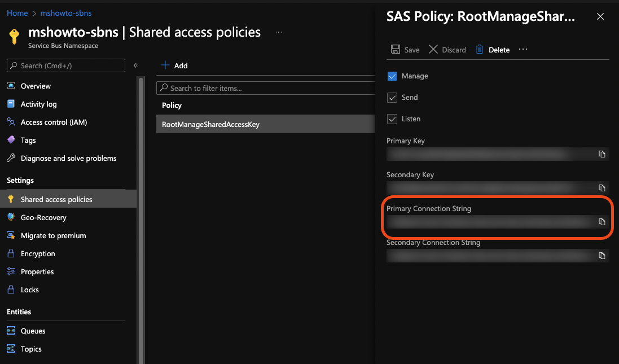The image size is (619, 364).
Task: Copy the Secondary Connection String
Action: [x=602, y=256]
